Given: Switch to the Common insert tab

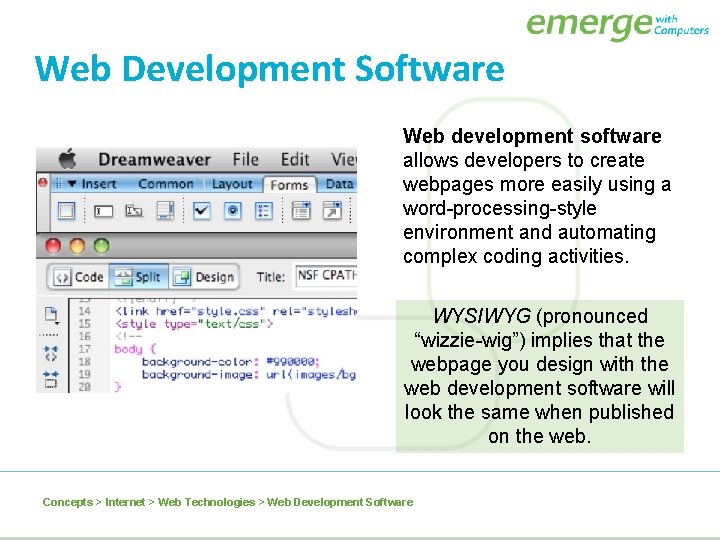Looking at the screenshot, I should click(x=166, y=184).
